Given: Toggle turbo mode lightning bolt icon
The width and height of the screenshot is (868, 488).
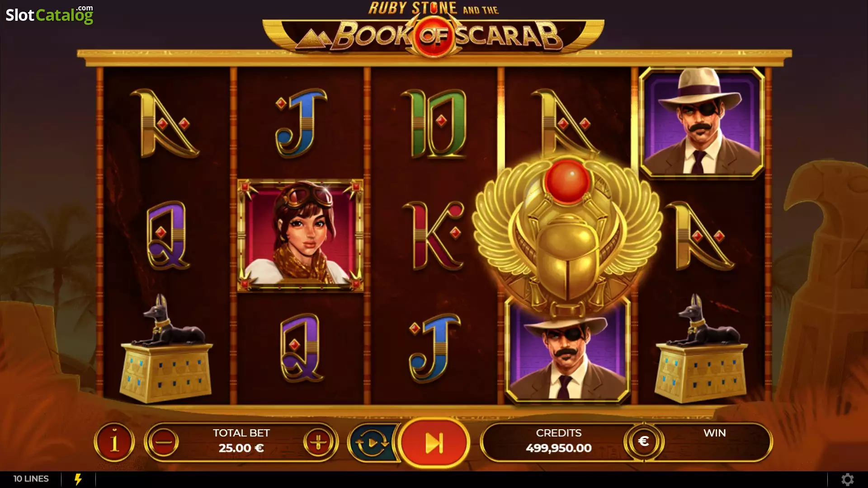Looking at the screenshot, I should pos(78,479).
